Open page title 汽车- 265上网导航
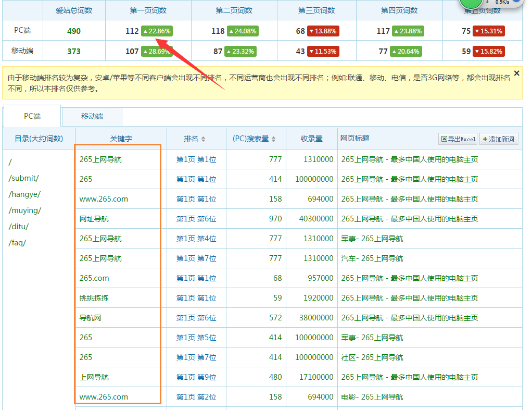 372,258
